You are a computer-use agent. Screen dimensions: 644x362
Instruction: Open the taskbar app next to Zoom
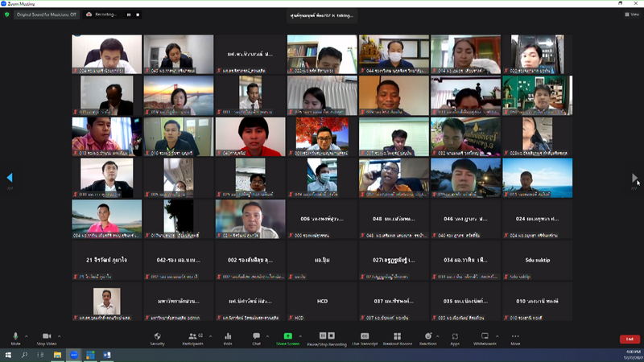pyautogui.click(x=90, y=355)
